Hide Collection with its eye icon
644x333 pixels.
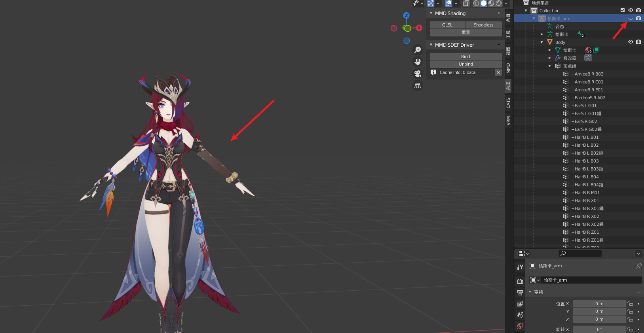[631, 10]
